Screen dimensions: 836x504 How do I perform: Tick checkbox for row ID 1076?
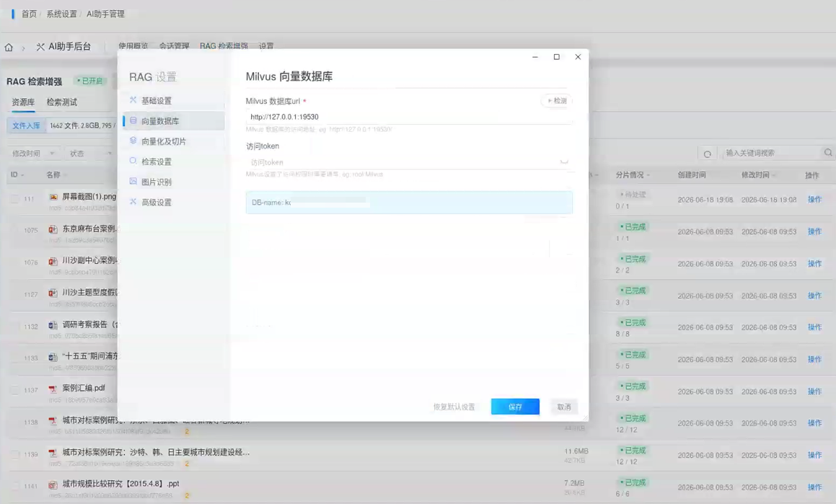tap(15, 262)
